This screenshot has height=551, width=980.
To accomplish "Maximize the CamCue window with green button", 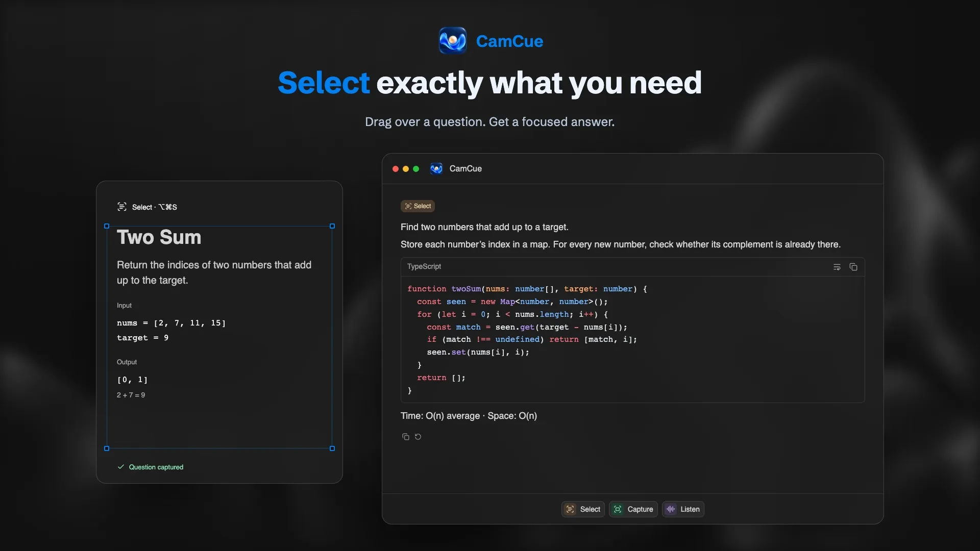I will 416,169.
